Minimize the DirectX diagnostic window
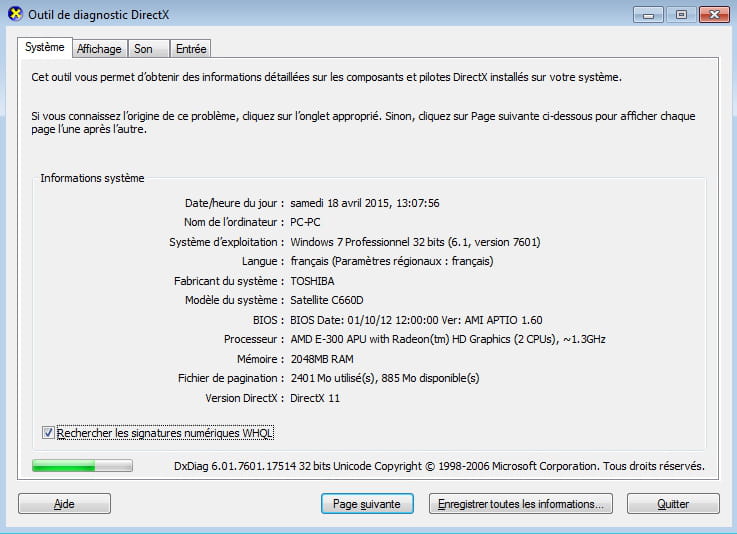 [x=648, y=15]
